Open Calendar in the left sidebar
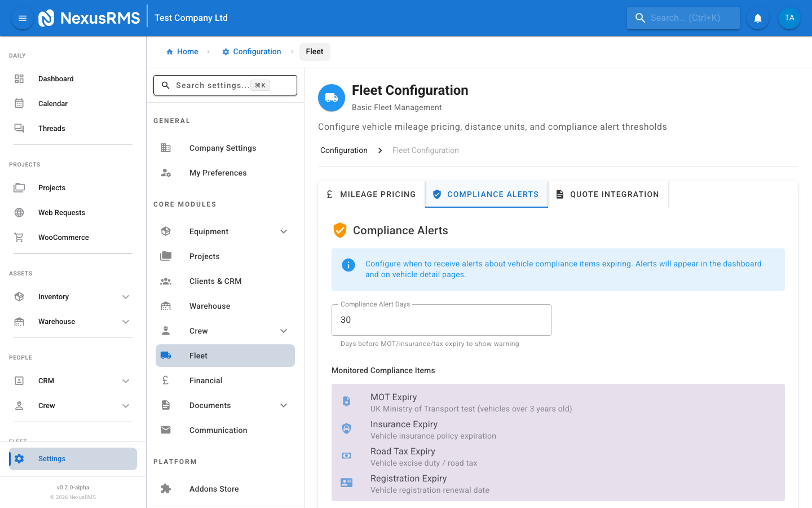Screen dimensions: 812x508 [53, 104]
